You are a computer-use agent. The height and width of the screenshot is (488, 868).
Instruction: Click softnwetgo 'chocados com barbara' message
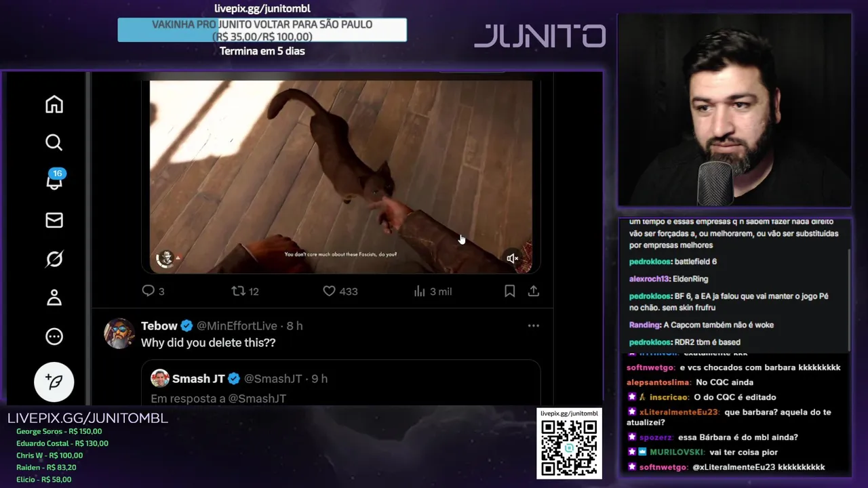click(x=733, y=367)
